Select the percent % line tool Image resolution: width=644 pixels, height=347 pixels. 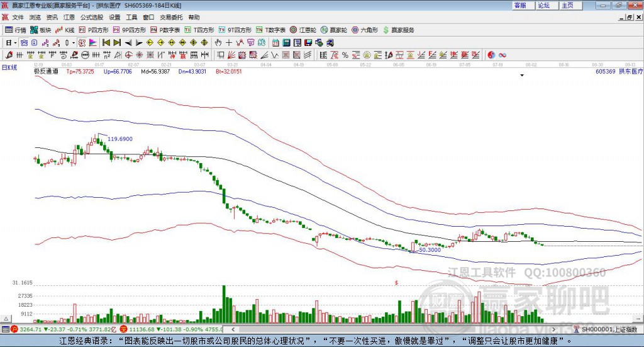click(x=345, y=55)
